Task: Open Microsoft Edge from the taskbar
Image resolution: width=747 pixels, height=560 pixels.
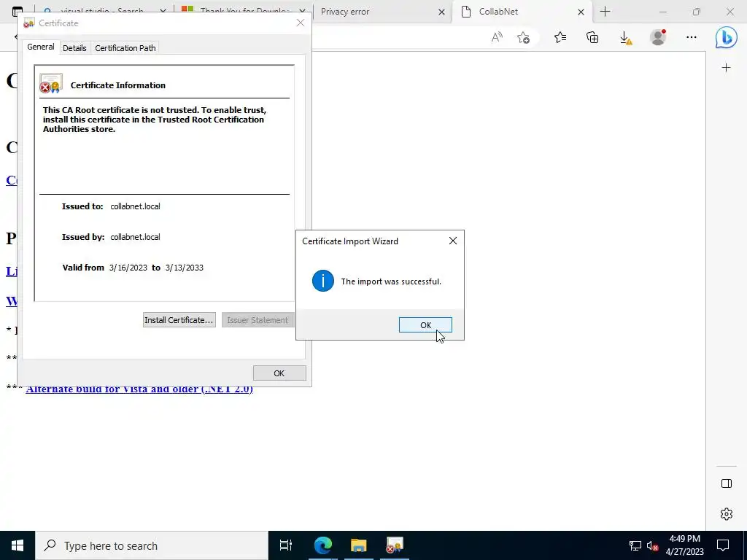Action: coord(322,545)
